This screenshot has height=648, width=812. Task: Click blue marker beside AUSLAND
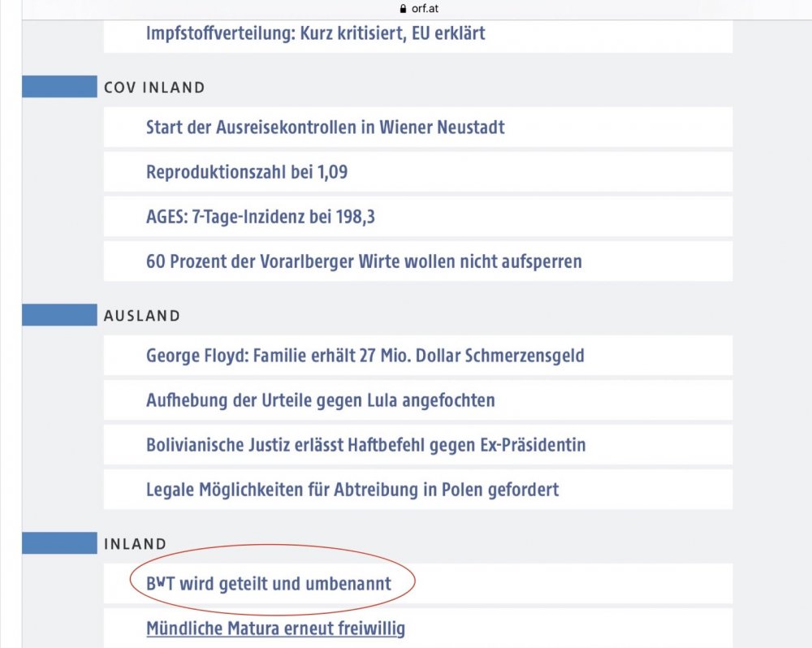(x=59, y=315)
